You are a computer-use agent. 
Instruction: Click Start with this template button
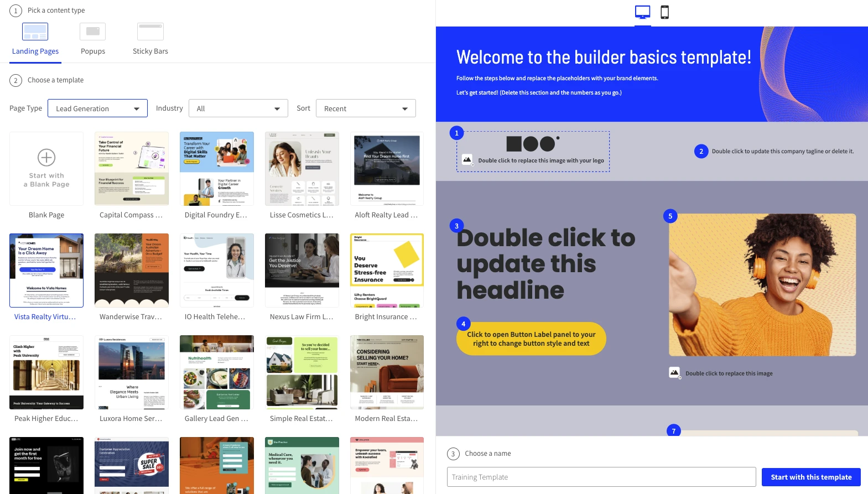810,477
